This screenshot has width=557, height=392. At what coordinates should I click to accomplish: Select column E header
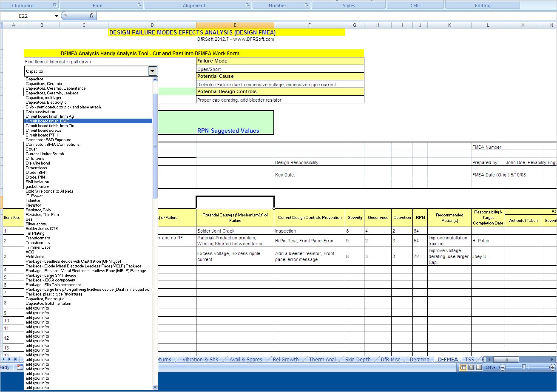pyautogui.click(x=235, y=25)
